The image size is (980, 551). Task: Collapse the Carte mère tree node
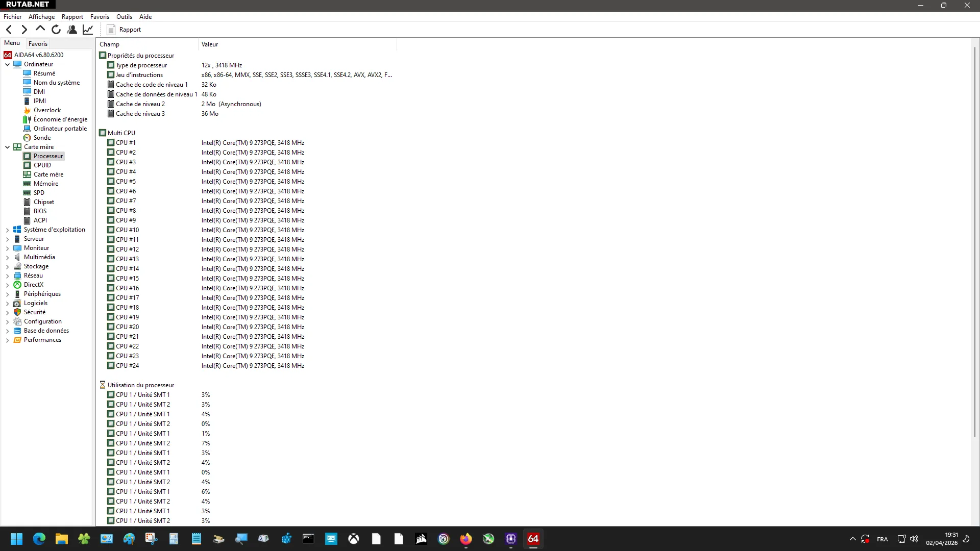(x=7, y=147)
